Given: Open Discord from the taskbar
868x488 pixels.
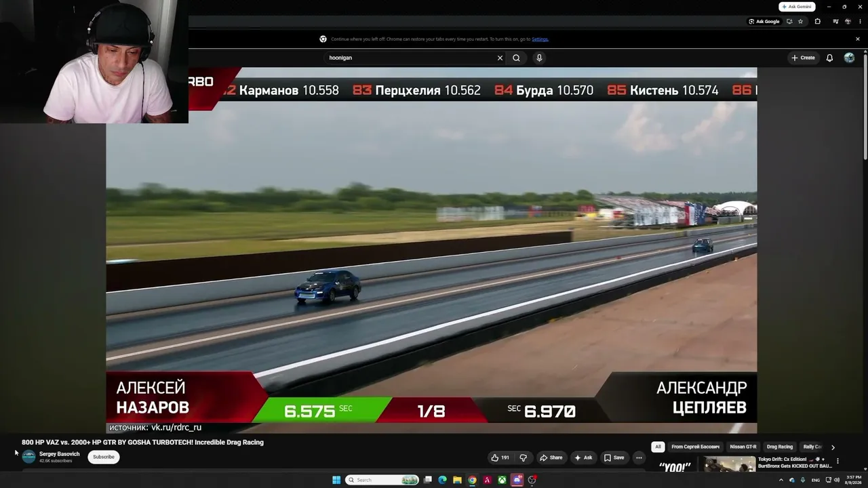Looking at the screenshot, I should point(517,480).
